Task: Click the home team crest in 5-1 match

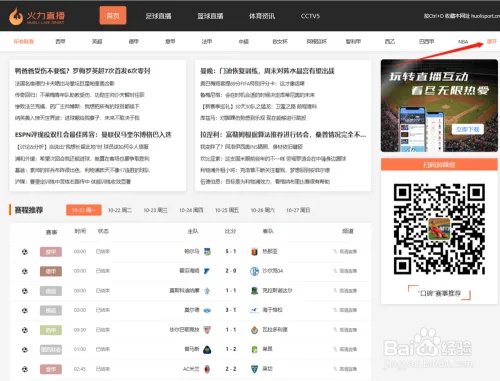Action: (x=207, y=251)
